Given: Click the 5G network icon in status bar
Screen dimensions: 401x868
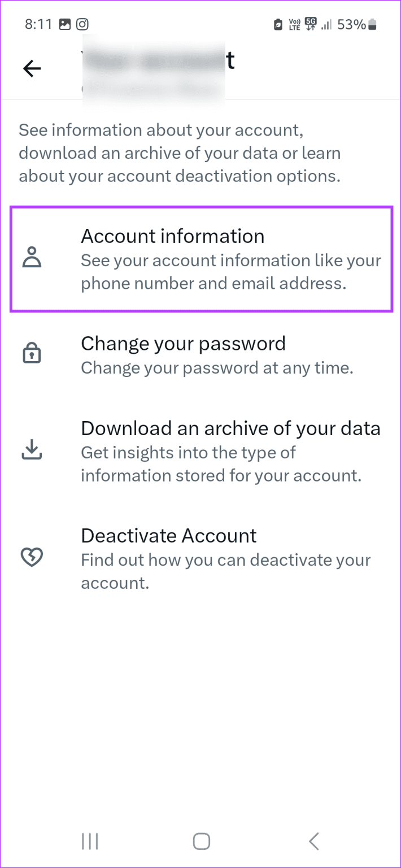Looking at the screenshot, I should tap(311, 24).
